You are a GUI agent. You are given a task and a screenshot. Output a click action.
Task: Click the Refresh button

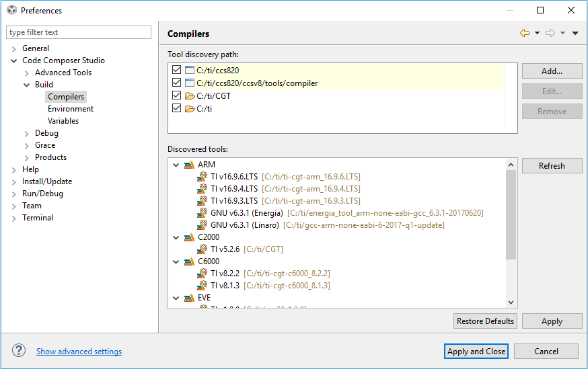point(552,166)
